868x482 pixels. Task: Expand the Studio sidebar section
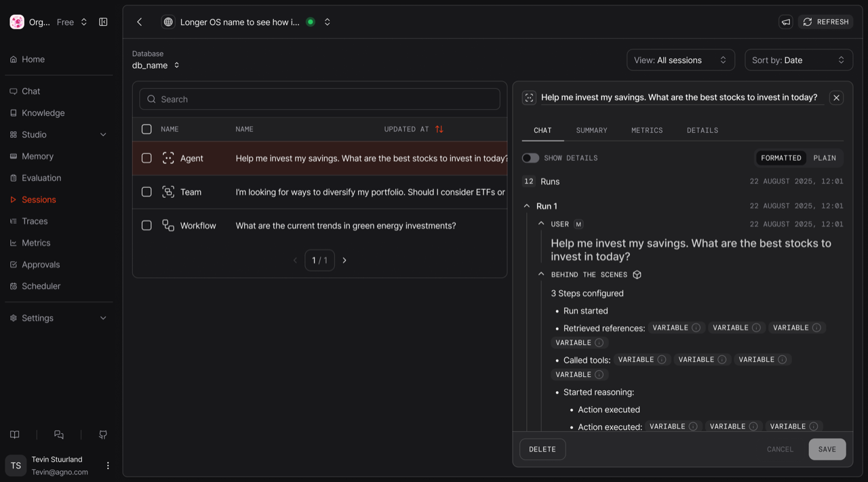tap(103, 135)
